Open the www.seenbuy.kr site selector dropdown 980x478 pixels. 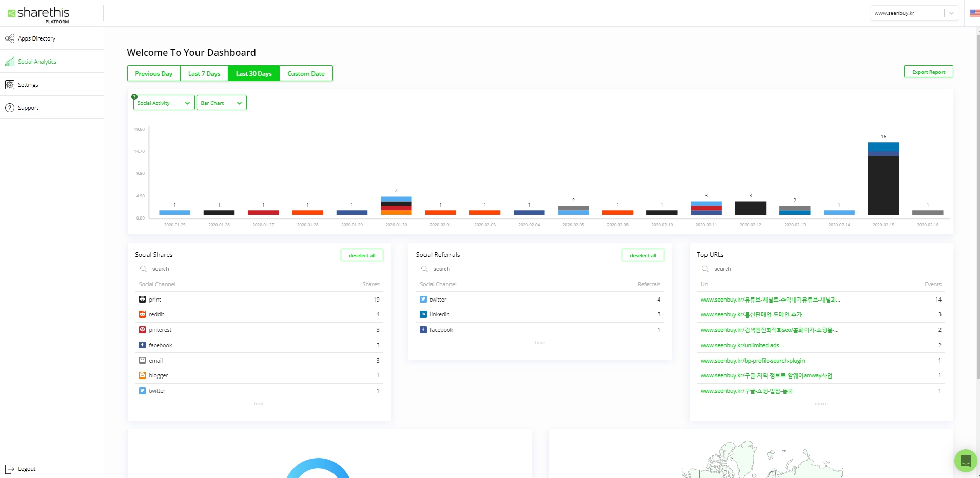click(x=913, y=13)
